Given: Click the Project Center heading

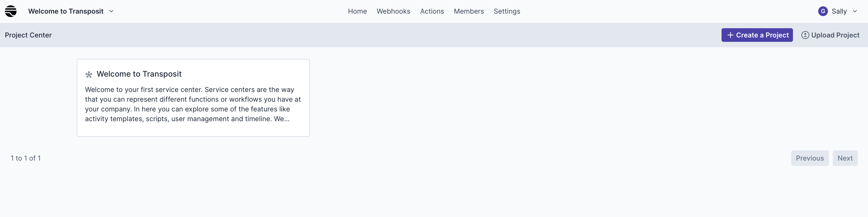Looking at the screenshot, I should pos(28,35).
